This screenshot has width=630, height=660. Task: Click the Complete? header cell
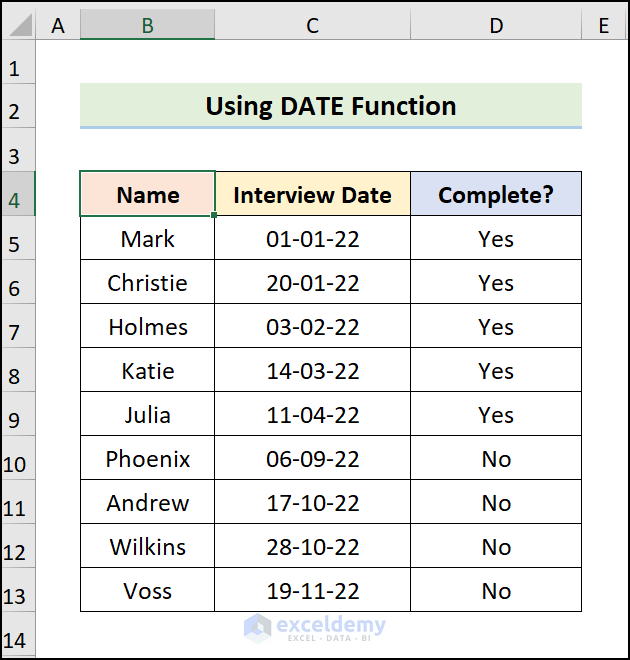click(x=496, y=195)
